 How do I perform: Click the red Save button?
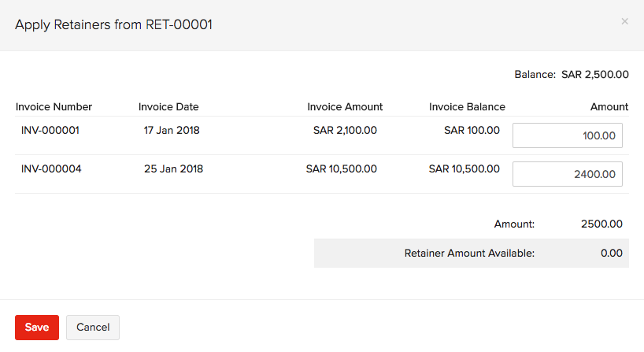37,328
